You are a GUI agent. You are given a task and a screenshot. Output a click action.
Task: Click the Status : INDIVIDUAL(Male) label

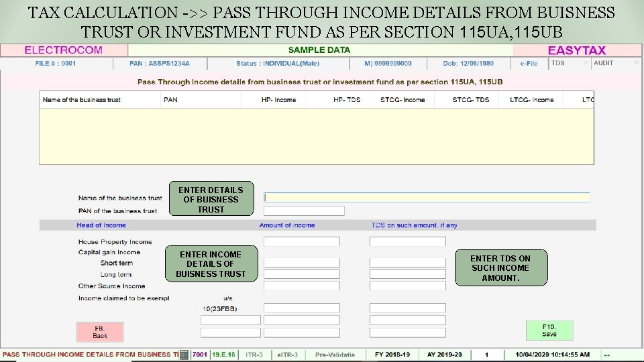tap(278, 63)
